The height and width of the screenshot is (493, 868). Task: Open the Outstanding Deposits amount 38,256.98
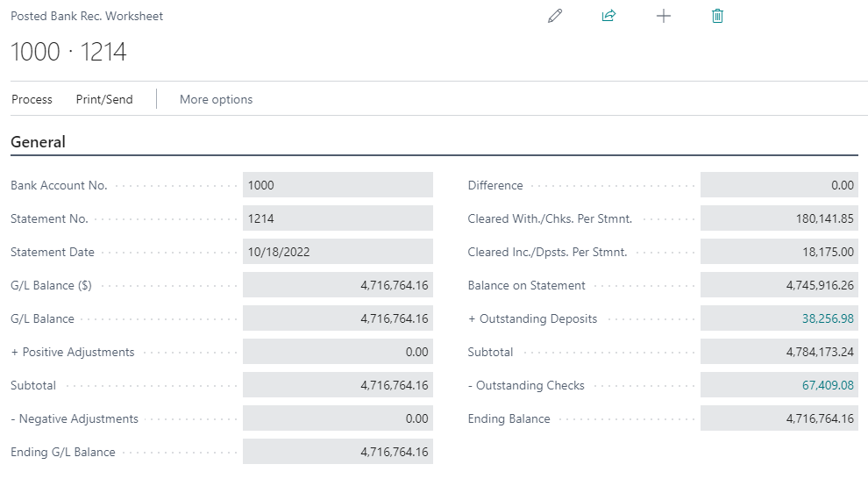click(x=827, y=318)
